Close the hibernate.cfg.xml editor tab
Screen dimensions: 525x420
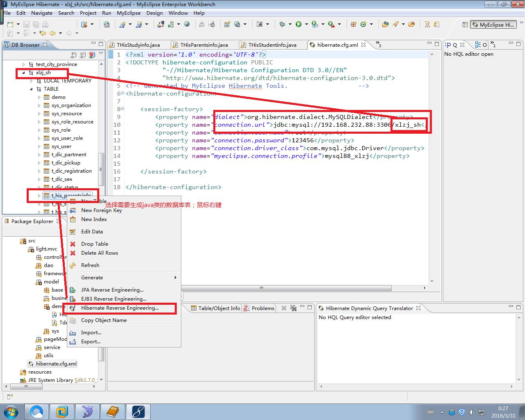point(363,45)
